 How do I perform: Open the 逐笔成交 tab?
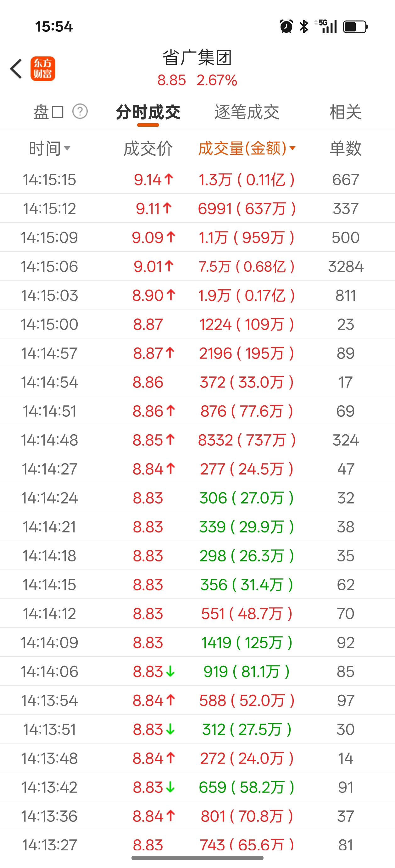pos(247,112)
